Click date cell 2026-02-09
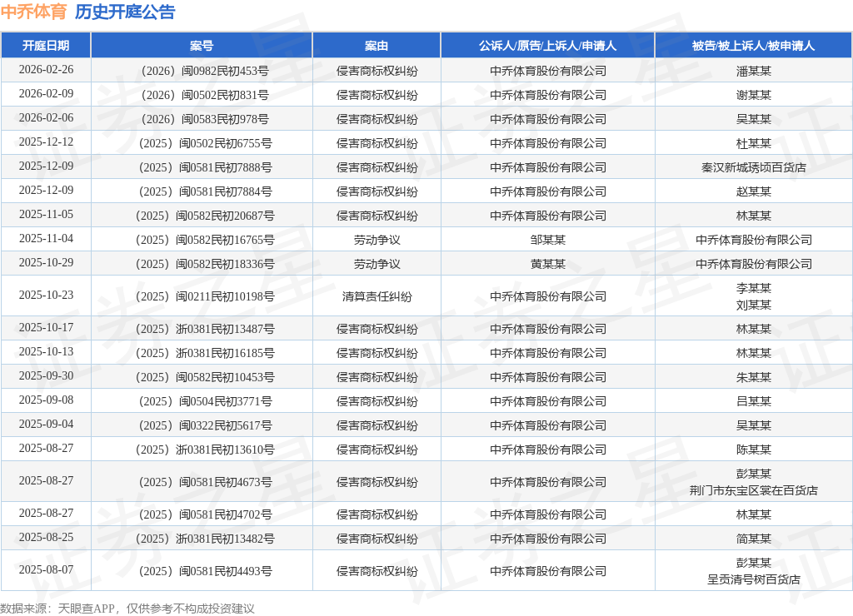The height and width of the screenshot is (616, 853). point(46,94)
